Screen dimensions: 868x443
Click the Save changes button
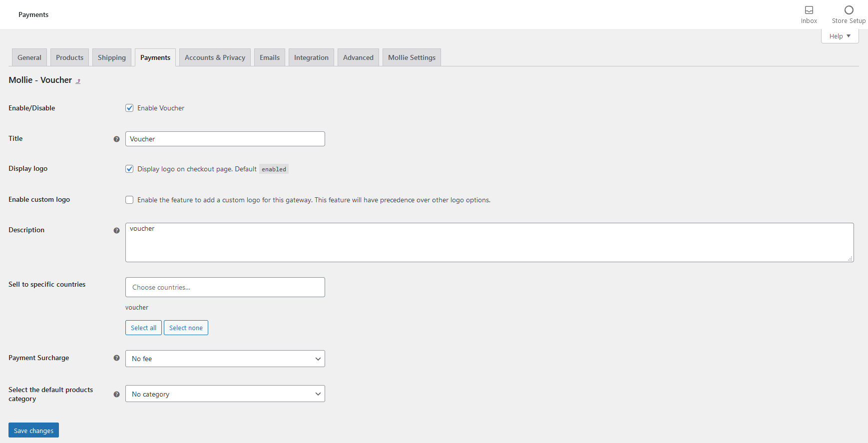33,430
